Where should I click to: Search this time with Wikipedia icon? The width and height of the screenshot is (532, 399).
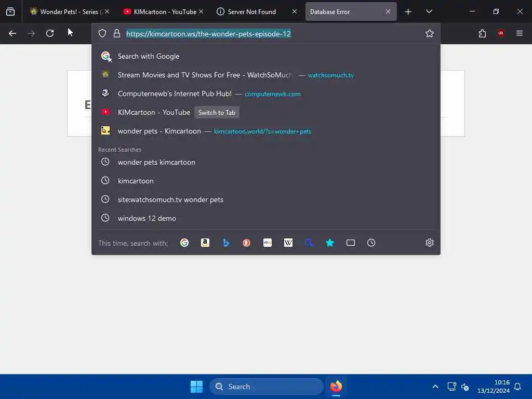click(288, 243)
